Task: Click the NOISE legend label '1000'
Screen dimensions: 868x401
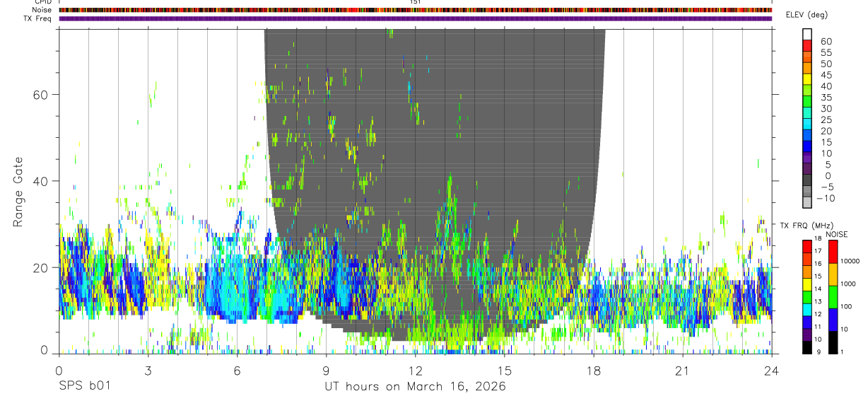Action: [x=848, y=284]
